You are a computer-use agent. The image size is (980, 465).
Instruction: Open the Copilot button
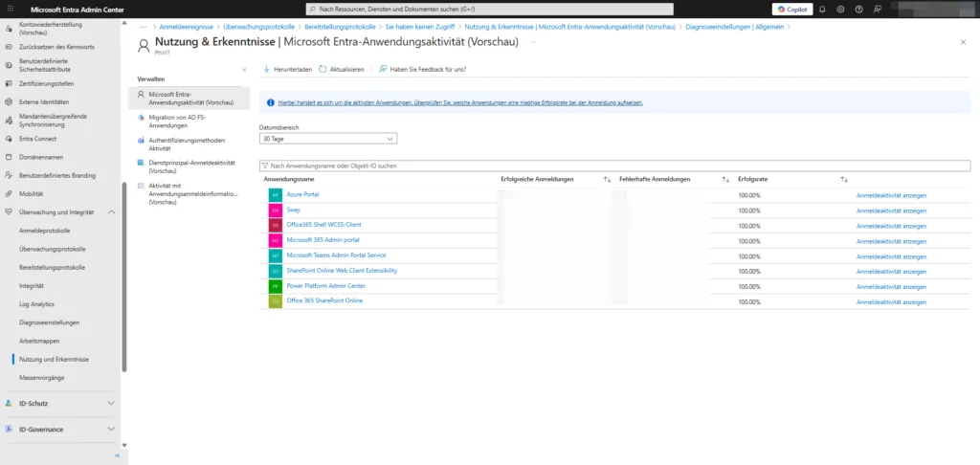click(791, 9)
